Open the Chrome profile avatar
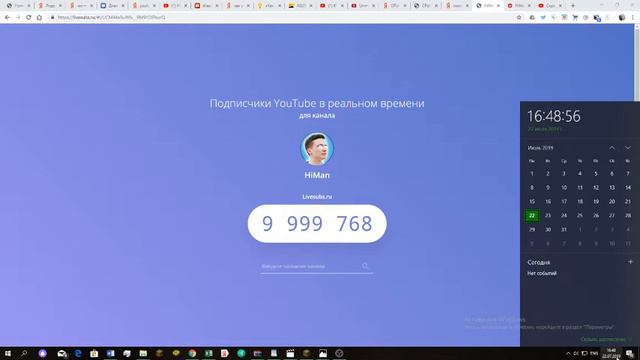Viewport: 640px width, 360px height. point(622,18)
